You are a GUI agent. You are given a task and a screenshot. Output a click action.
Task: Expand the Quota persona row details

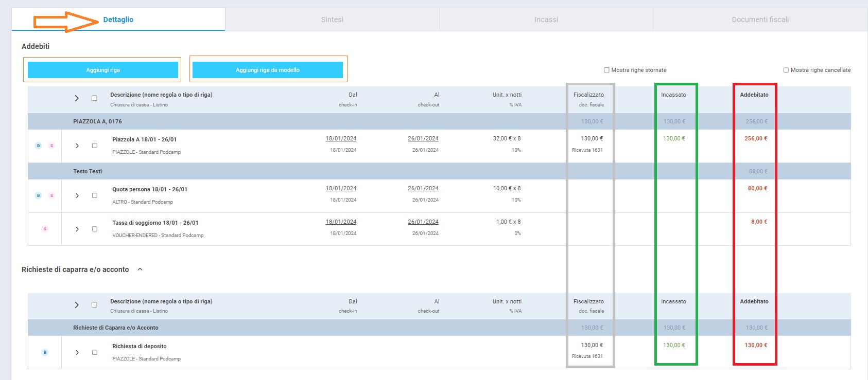tap(77, 195)
